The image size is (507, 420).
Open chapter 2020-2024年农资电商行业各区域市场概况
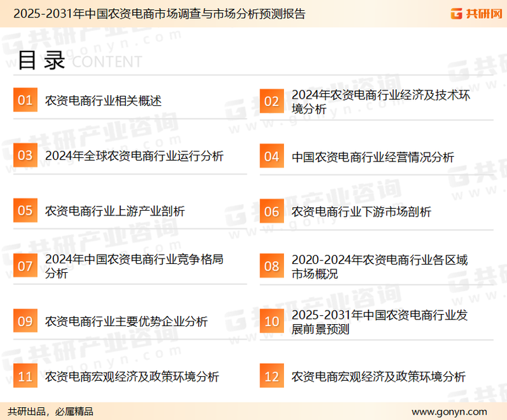(x=380, y=267)
